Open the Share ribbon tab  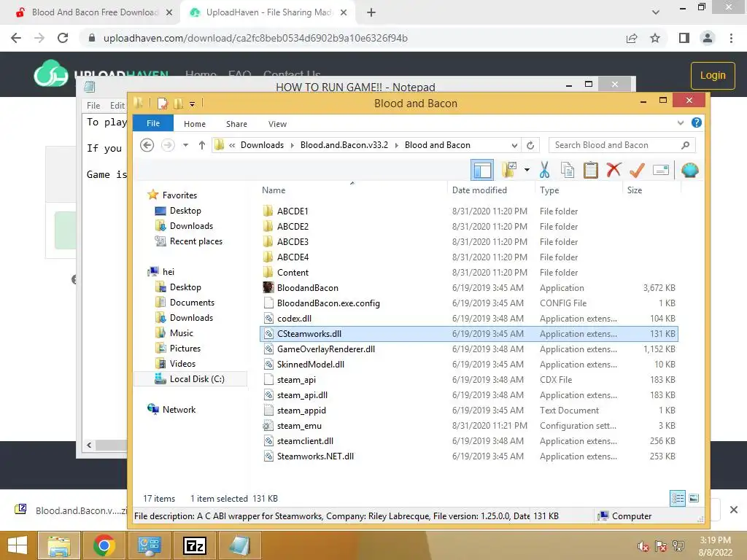tap(236, 124)
